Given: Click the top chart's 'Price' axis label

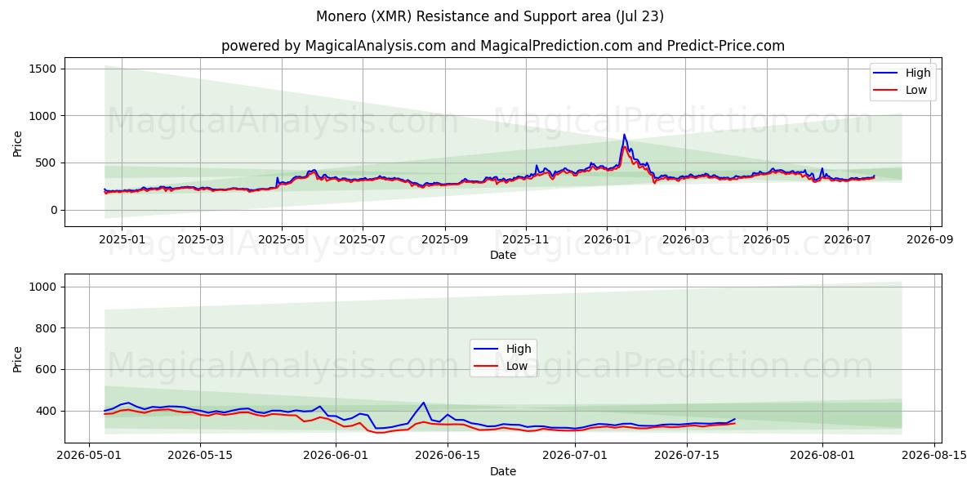Looking at the screenshot, I should coord(18,142).
